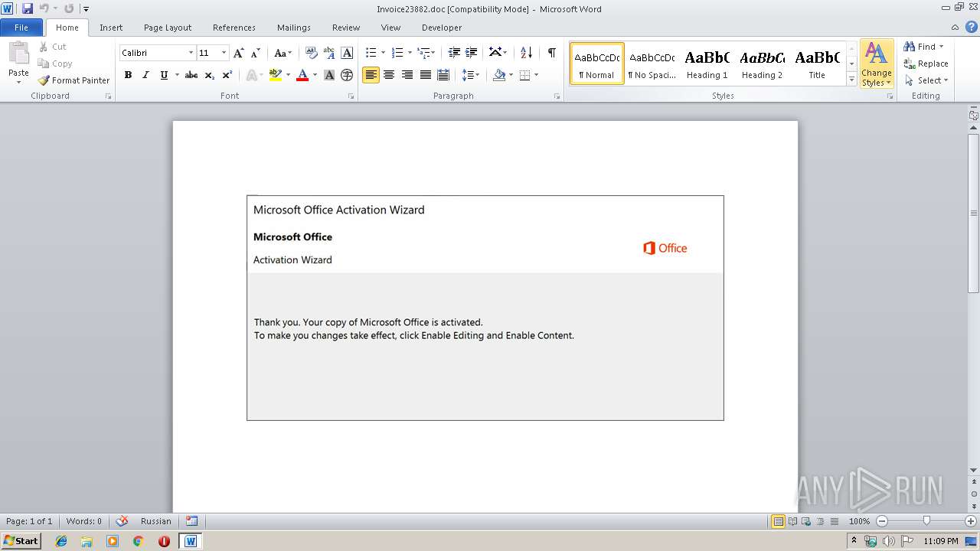980x551 pixels.
Task: Apply text highlight color
Action: pos(276,75)
